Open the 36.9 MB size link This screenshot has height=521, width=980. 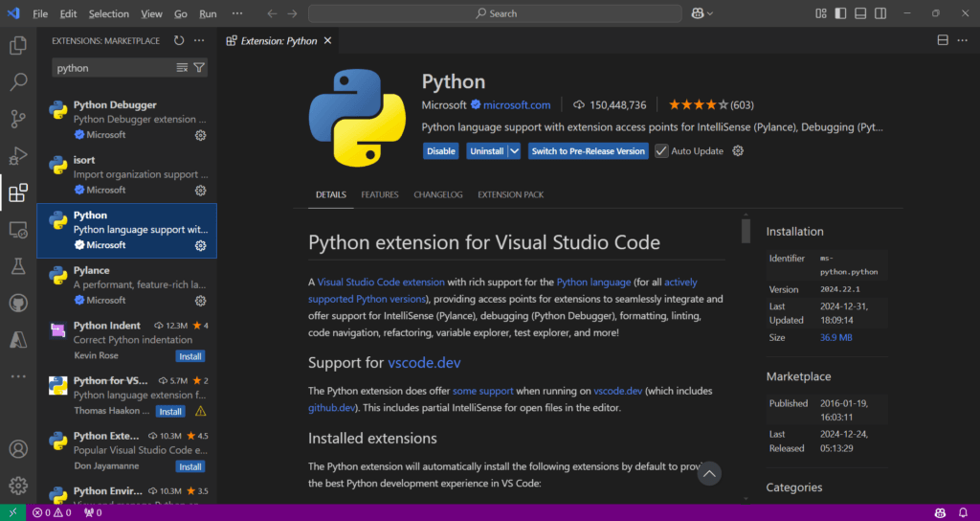(836, 338)
